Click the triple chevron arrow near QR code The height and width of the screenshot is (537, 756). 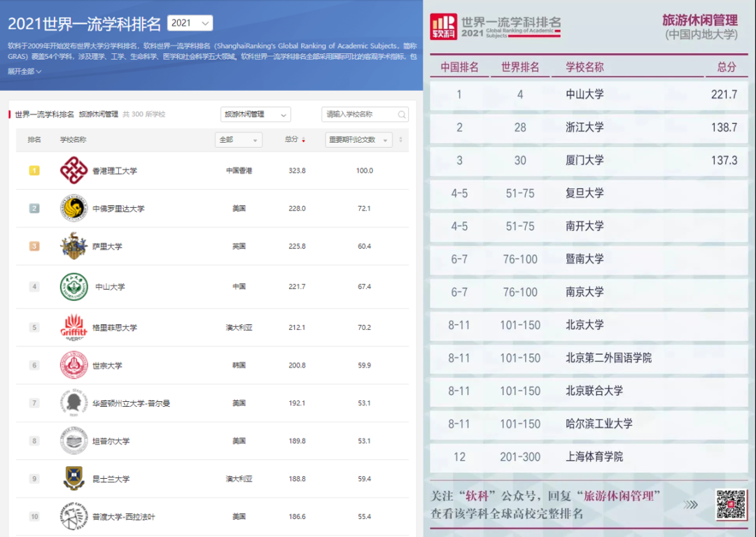690,505
